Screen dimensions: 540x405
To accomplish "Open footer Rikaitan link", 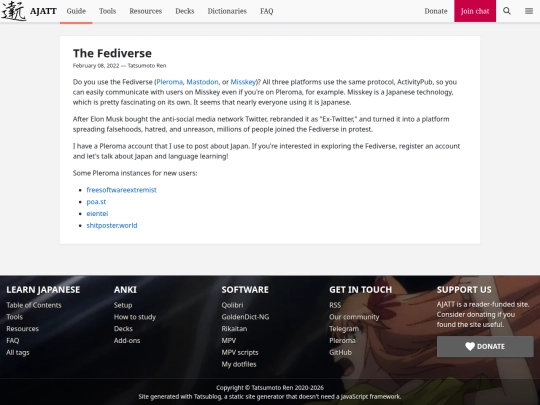I will (x=234, y=329).
